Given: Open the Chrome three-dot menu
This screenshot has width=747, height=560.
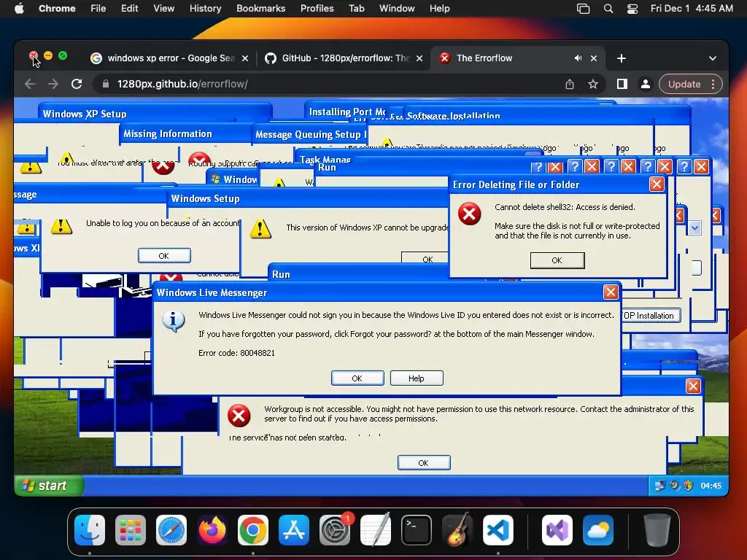Looking at the screenshot, I should (713, 85).
